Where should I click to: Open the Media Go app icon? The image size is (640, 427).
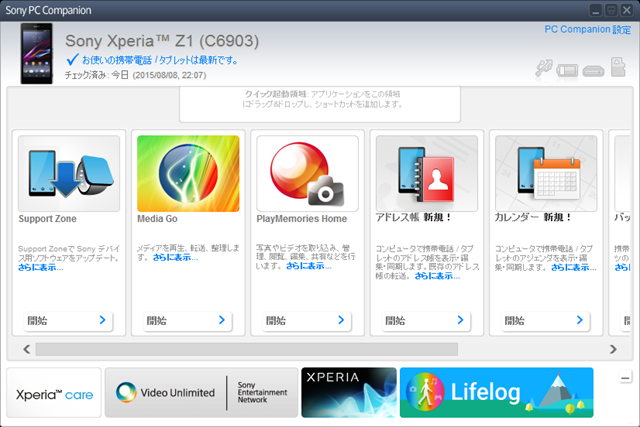[188, 173]
